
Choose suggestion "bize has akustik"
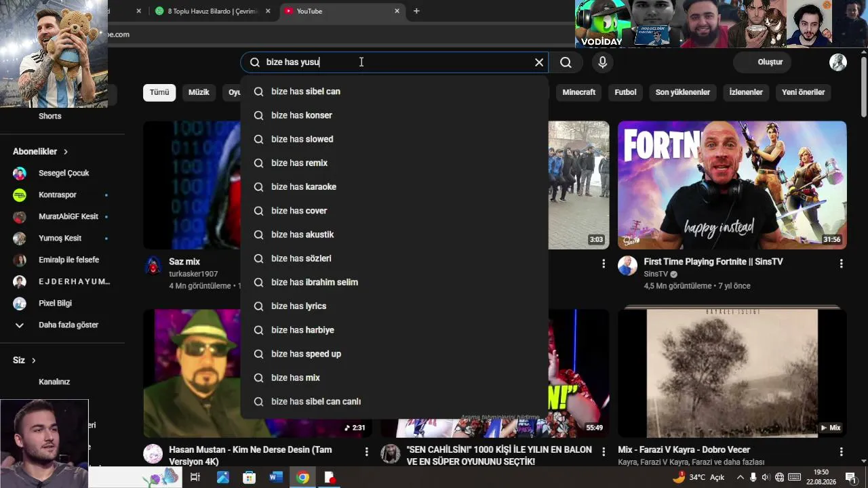click(x=395, y=235)
